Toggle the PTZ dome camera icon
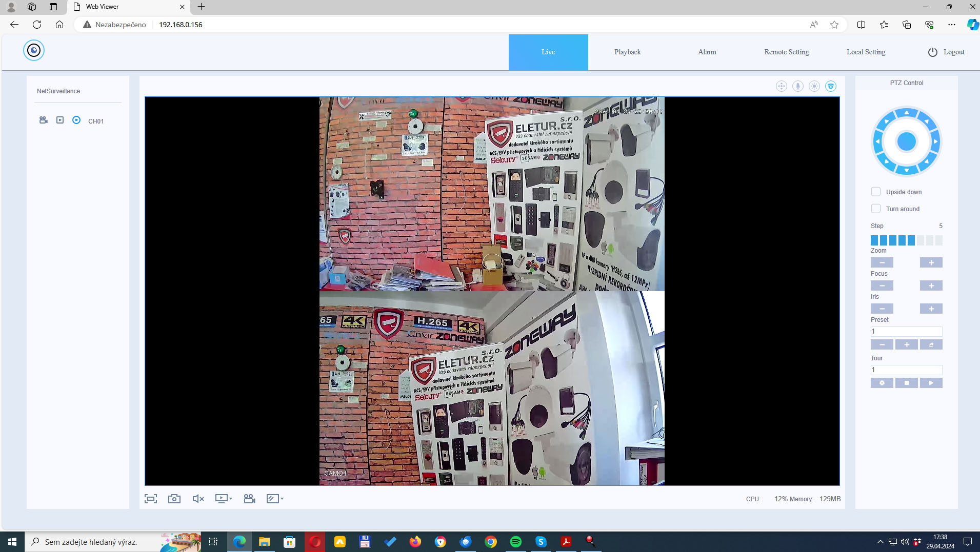Screen dimensions: 980x552 [831, 86]
